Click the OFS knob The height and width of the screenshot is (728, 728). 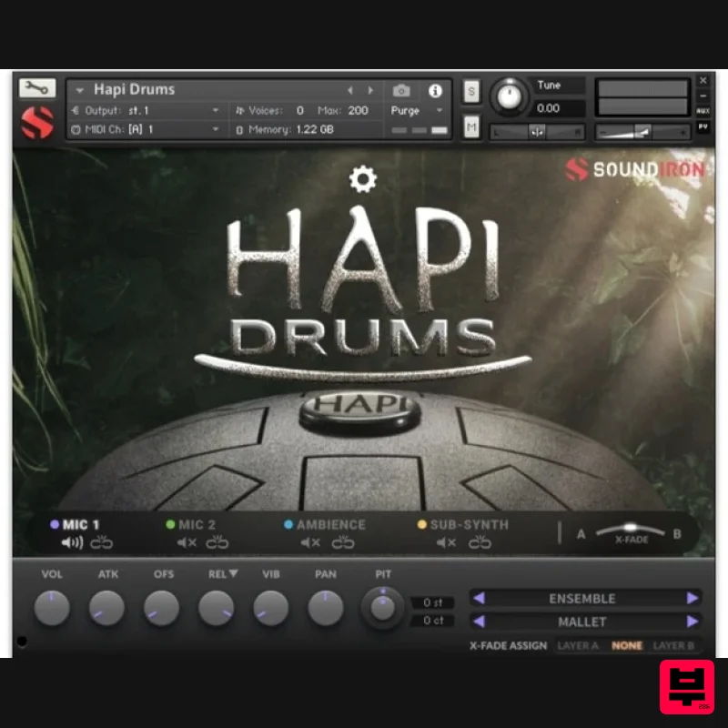pyautogui.click(x=162, y=608)
